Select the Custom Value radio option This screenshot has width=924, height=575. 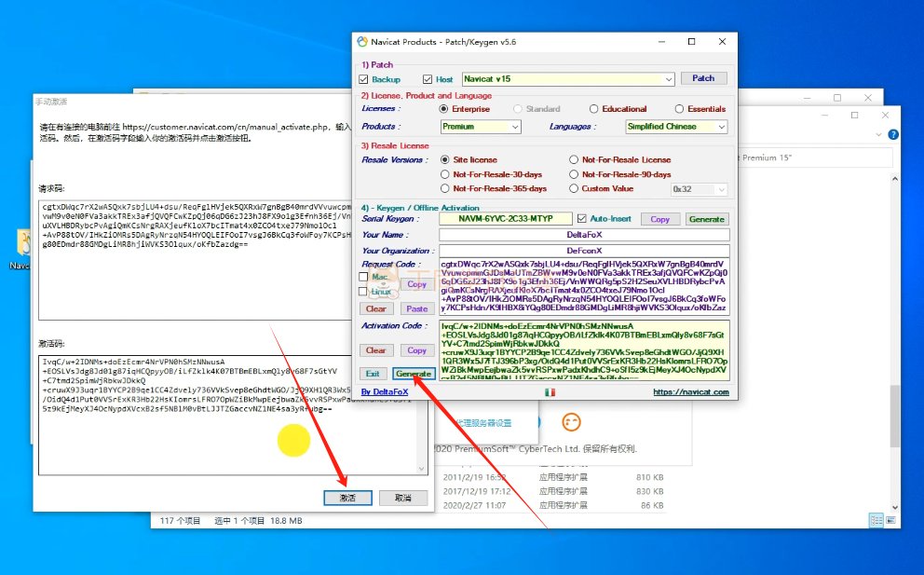tap(574, 189)
